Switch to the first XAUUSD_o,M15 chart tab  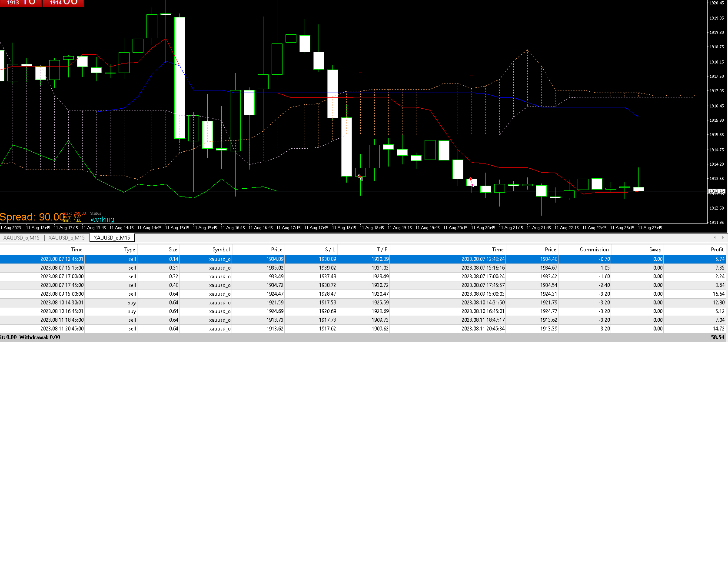21,238
